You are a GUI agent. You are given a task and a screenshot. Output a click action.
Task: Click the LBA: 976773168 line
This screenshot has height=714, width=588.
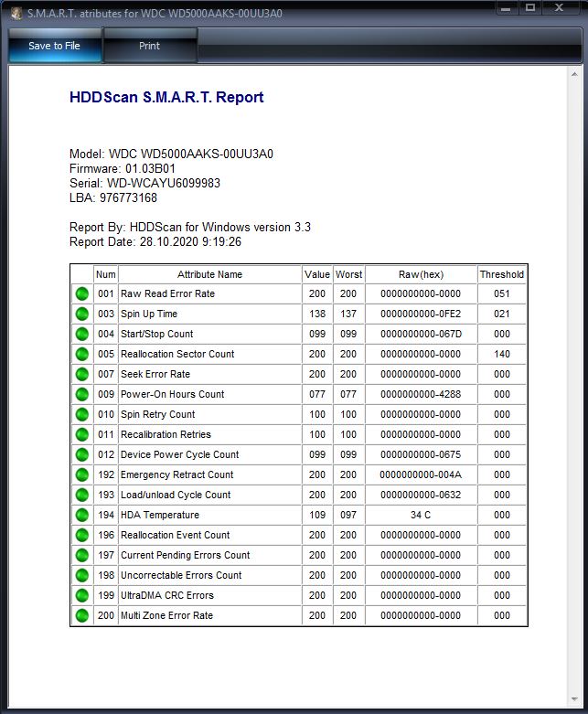point(113,197)
